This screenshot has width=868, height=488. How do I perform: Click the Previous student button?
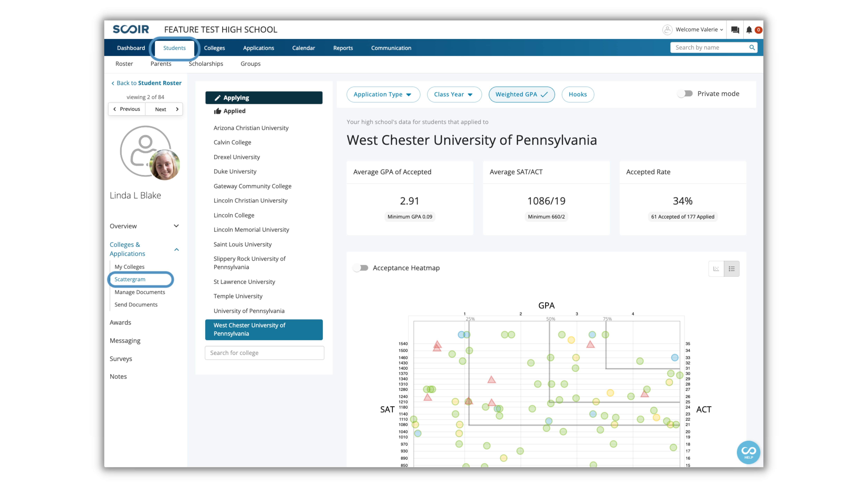pos(127,109)
